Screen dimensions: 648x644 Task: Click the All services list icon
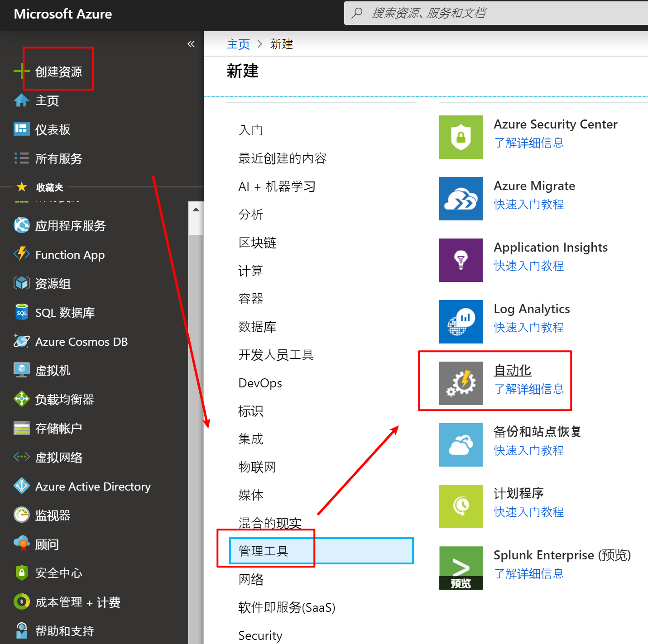(21, 158)
